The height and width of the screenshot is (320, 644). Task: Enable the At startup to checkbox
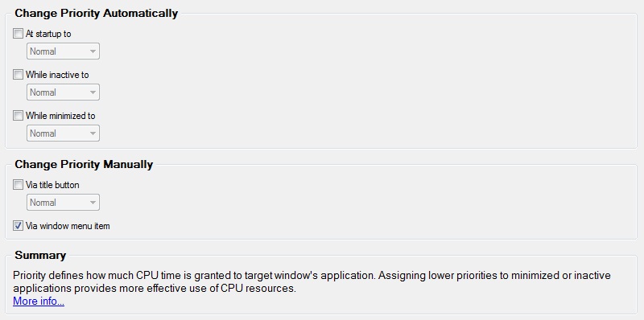[x=18, y=34]
